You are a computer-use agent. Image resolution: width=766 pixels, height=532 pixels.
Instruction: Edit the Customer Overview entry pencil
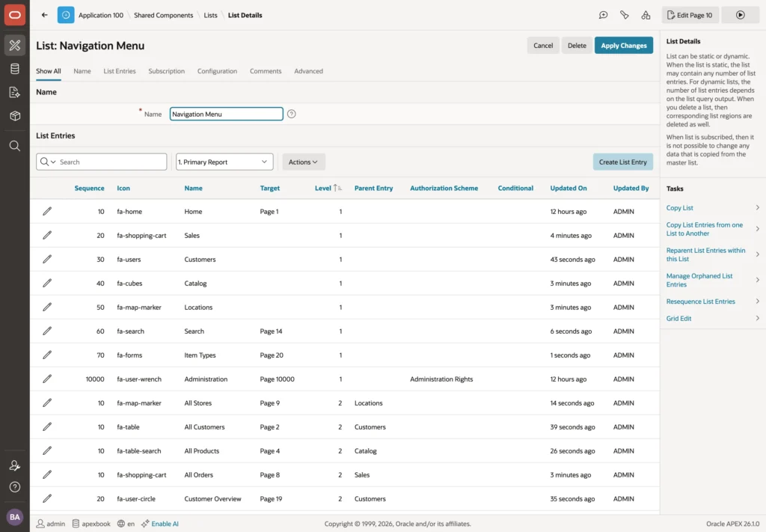pos(47,499)
